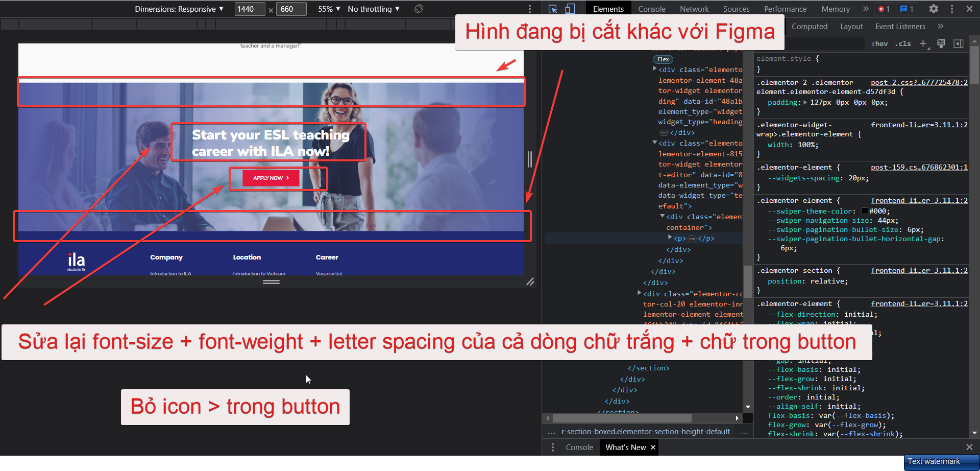The height and width of the screenshot is (471, 980).
Task: Open the post-2.css source link
Action: tap(919, 82)
